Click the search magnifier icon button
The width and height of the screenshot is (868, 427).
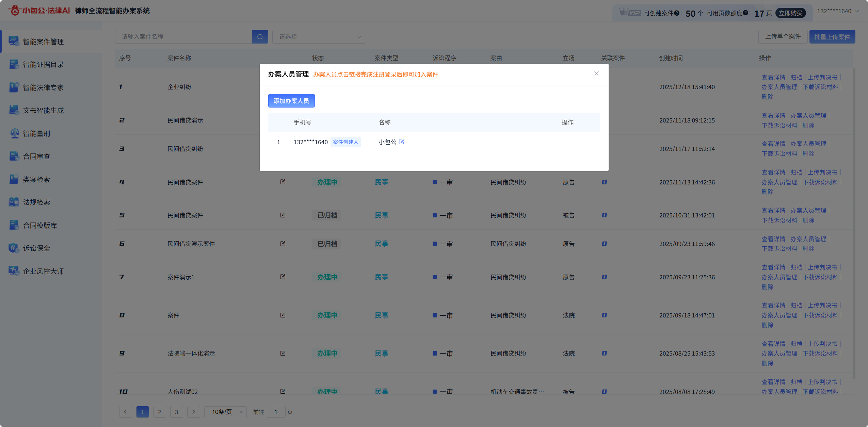[260, 37]
